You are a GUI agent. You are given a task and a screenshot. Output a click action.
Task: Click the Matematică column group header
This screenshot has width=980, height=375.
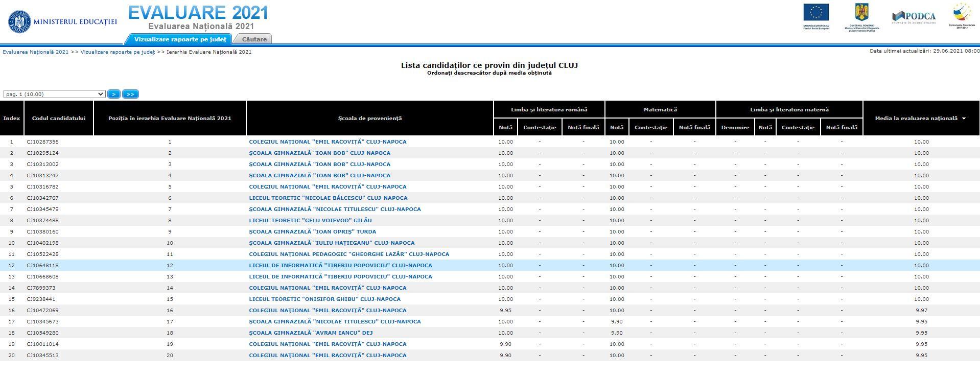tap(660, 109)
